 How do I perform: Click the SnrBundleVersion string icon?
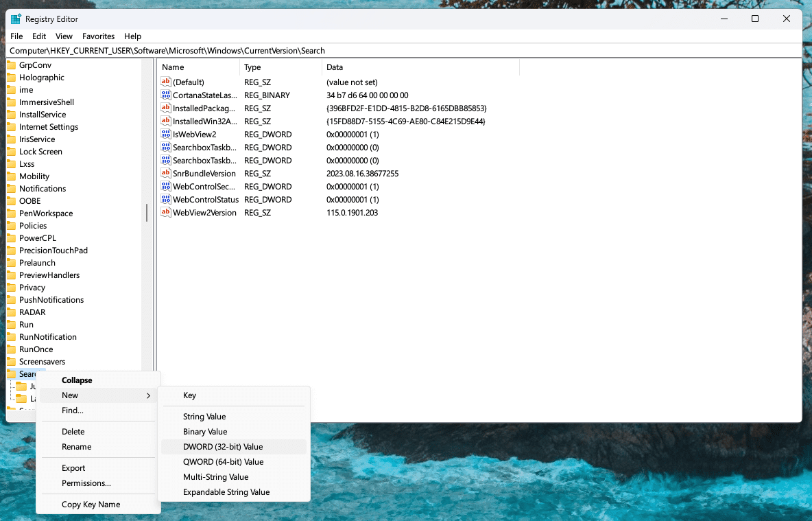pos(166,173)
